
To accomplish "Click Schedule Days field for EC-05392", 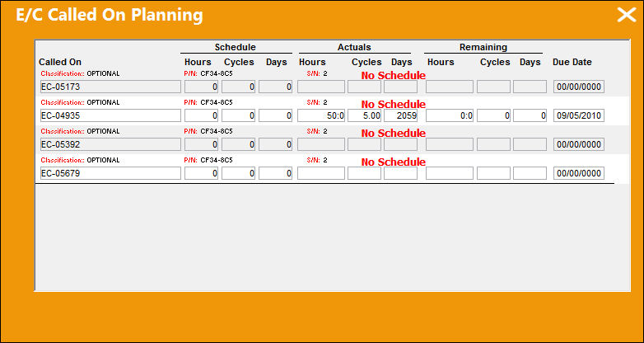I will [275, 144].
